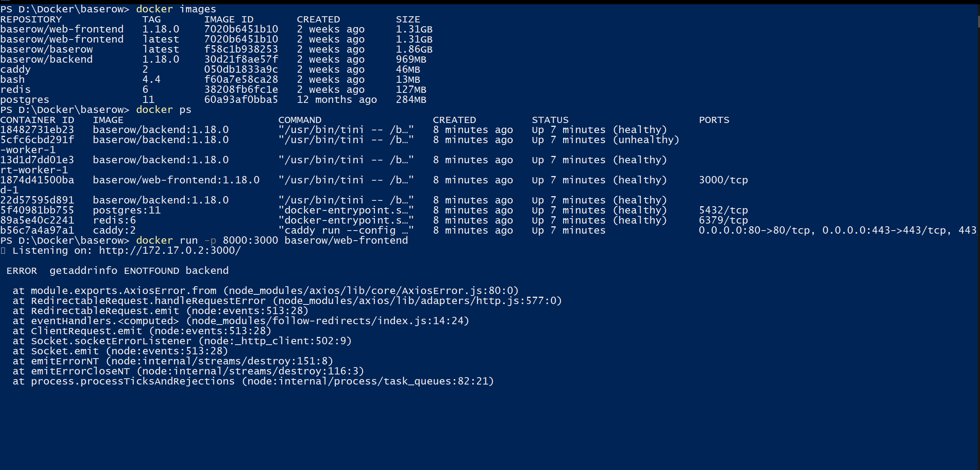980x470 pixels.
Task: Click the caddy:2 image name in docker ps
Action: pos(114,231)
